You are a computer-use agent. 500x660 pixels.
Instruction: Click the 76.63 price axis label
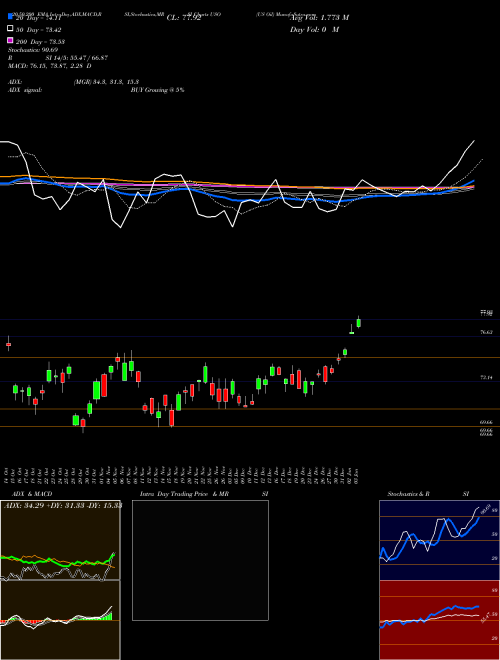click(487, 332)
